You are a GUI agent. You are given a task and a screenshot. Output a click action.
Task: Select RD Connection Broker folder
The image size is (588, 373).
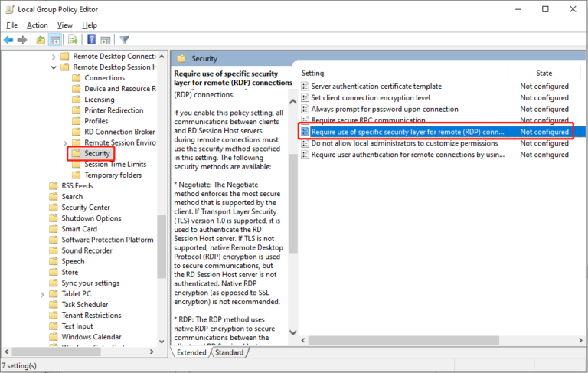(119, 132)
